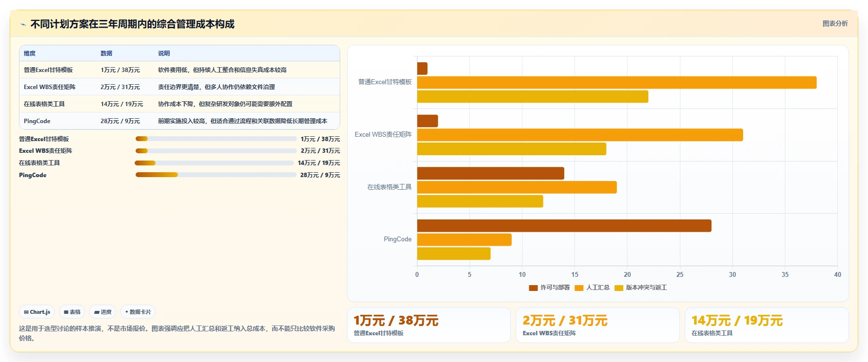Click 普通Excel甘特模板 版本冲突与返工 chart bar
This screenshot has width=868, height=362.
click(533, 96)
